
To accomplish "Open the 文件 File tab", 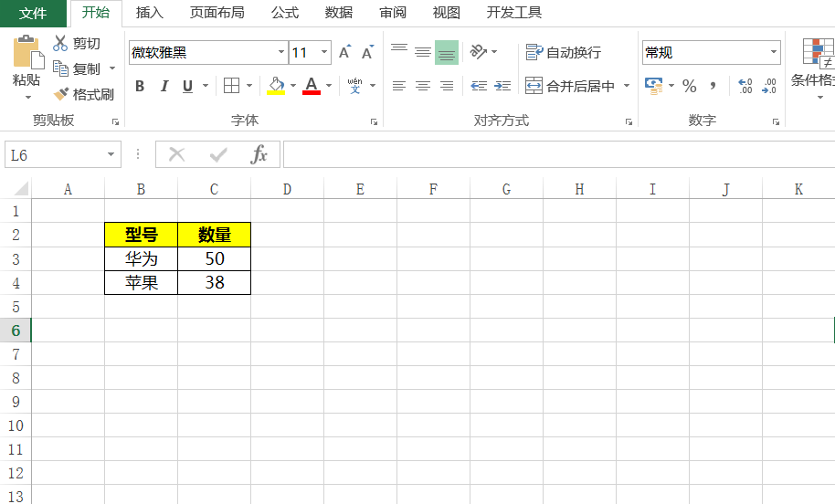I will 33,13.
